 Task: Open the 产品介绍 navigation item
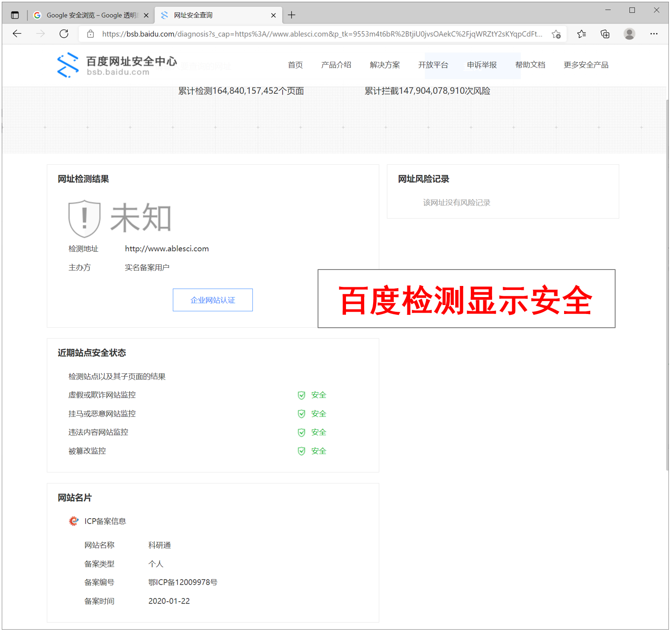(336, 65)
